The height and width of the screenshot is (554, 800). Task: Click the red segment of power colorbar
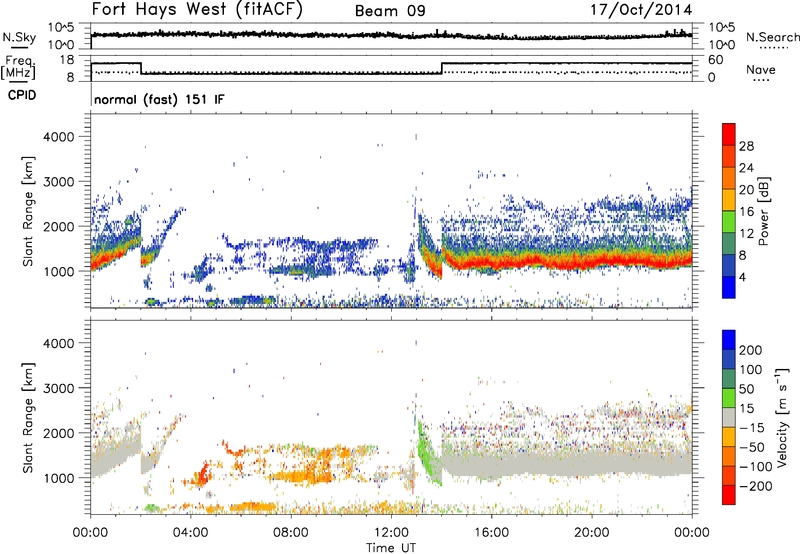click(x=729, y=134)
